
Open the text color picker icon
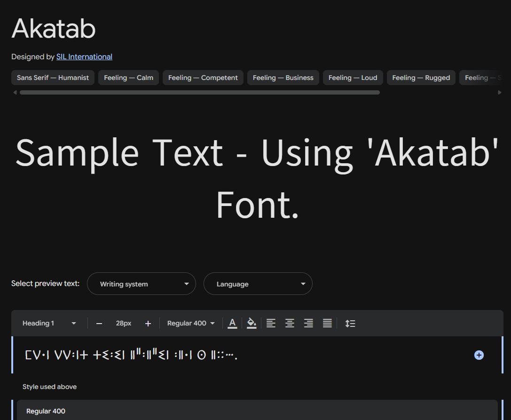(232, 323)
